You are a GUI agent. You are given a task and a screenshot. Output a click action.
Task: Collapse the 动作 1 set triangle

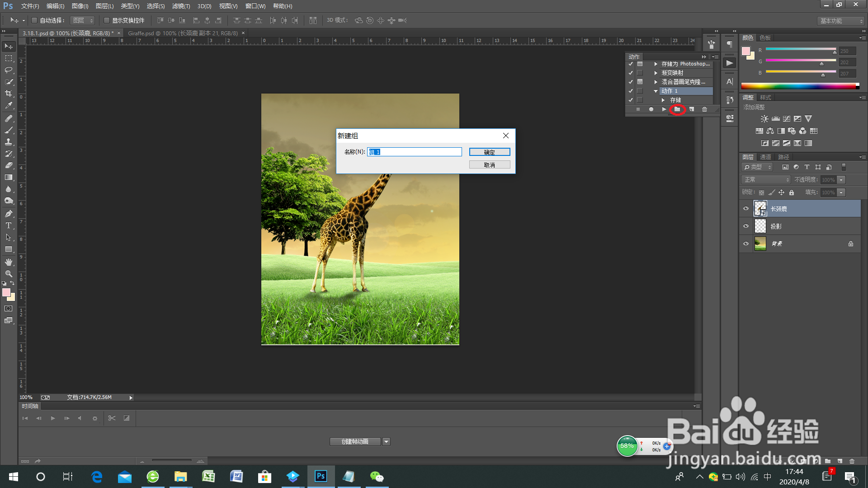(x=656, y=91)
